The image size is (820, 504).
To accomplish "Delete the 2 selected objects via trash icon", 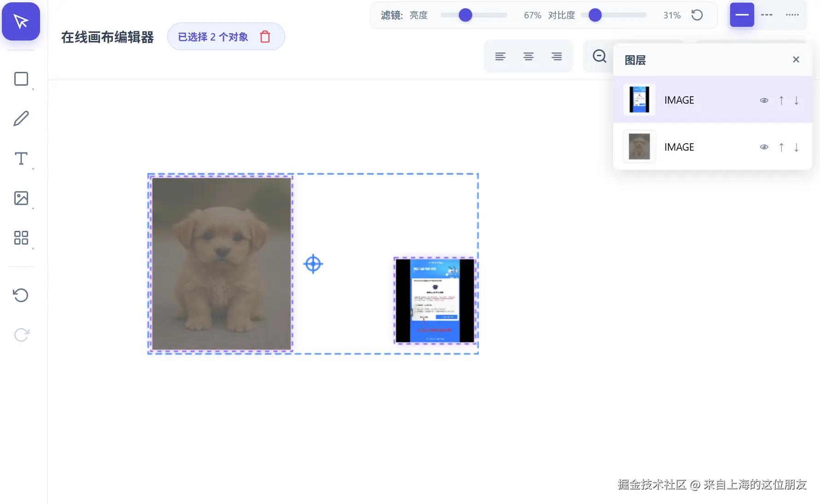I will click(x=265, y=37).
